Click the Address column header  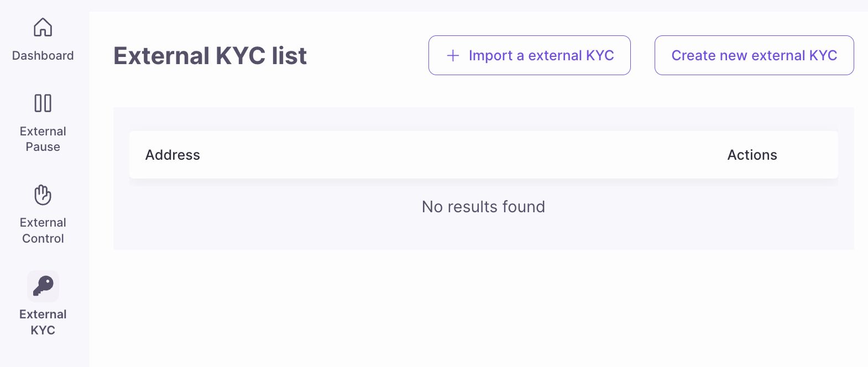[x=172, y=155]
